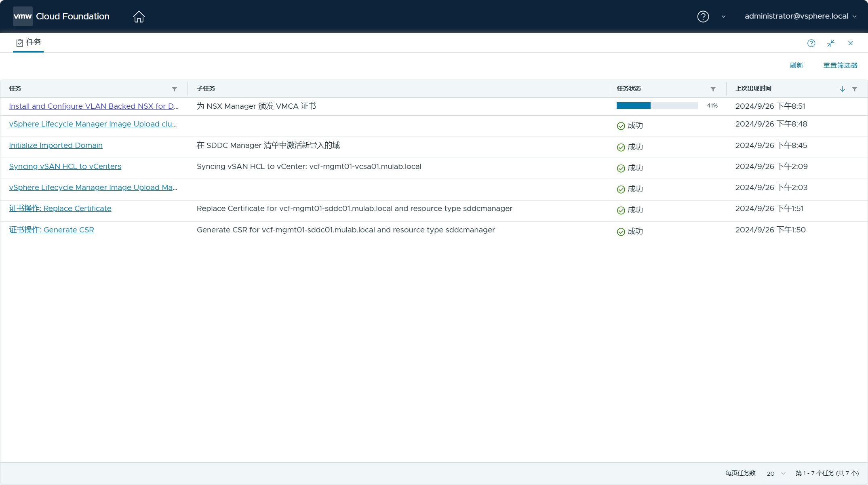Click the 任务 column filter icon

(x=175, y=89)
